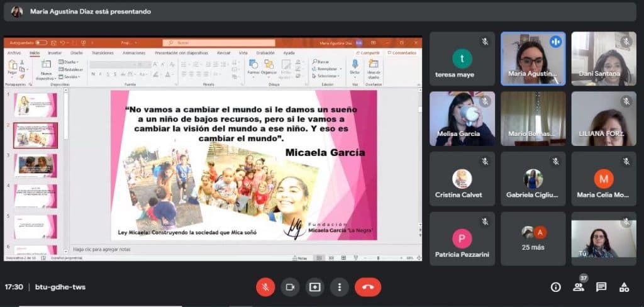Toggle the Autoguardado switch

41,43
